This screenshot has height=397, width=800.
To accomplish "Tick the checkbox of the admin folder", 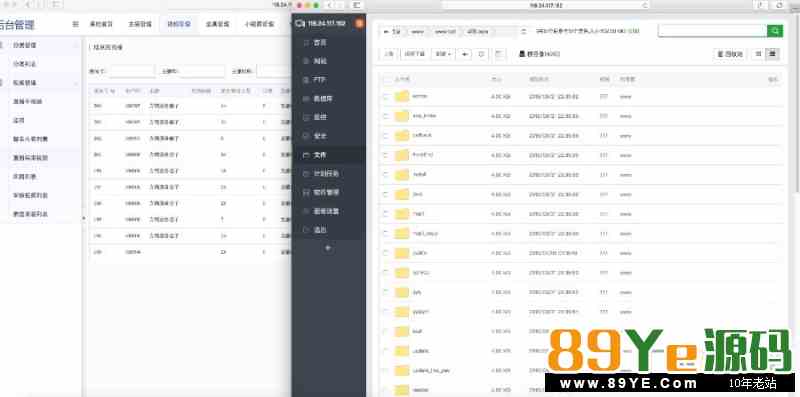I will coord(386,96).
